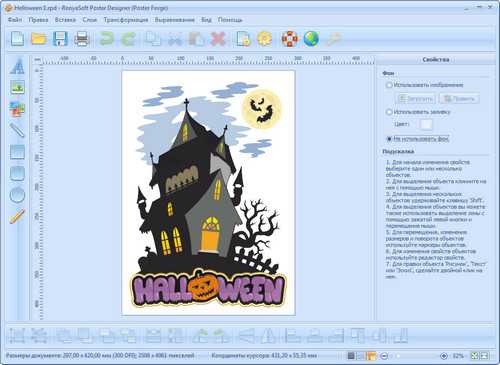
Task: Click the lifebuoy Help icon
Action: (x=290, y=39)
